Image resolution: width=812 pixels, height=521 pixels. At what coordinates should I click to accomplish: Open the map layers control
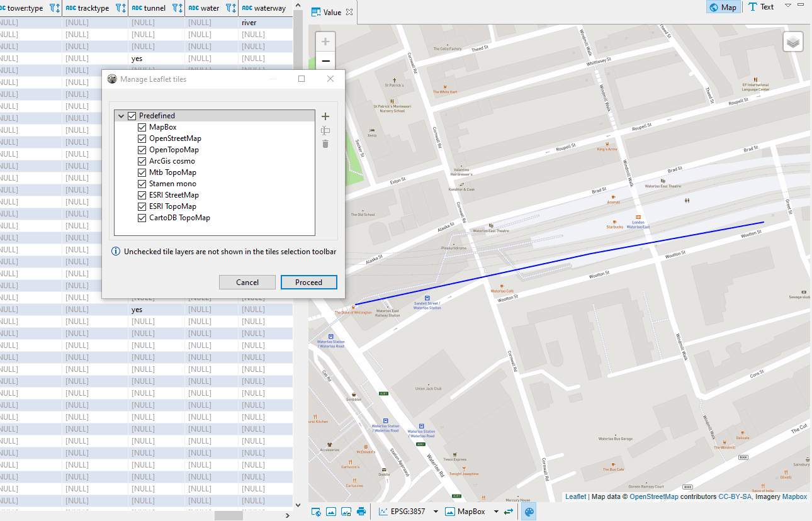793,42
